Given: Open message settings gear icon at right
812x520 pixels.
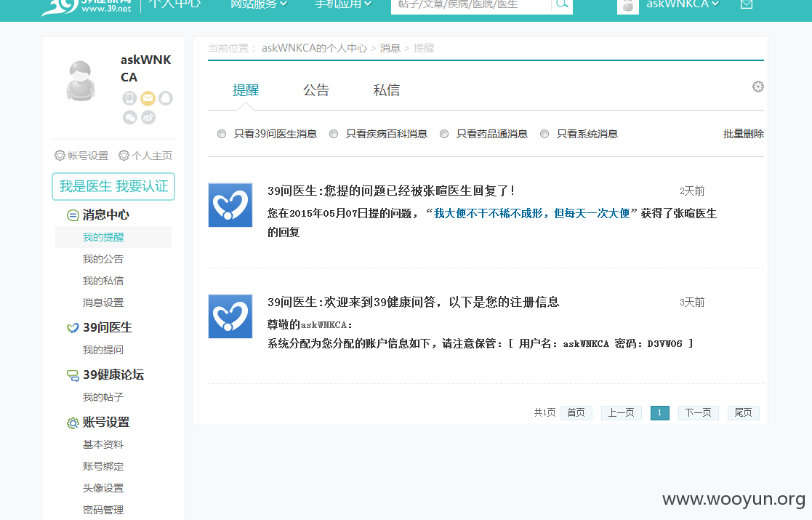Looking at the screenshot, I should click(757, 87).
